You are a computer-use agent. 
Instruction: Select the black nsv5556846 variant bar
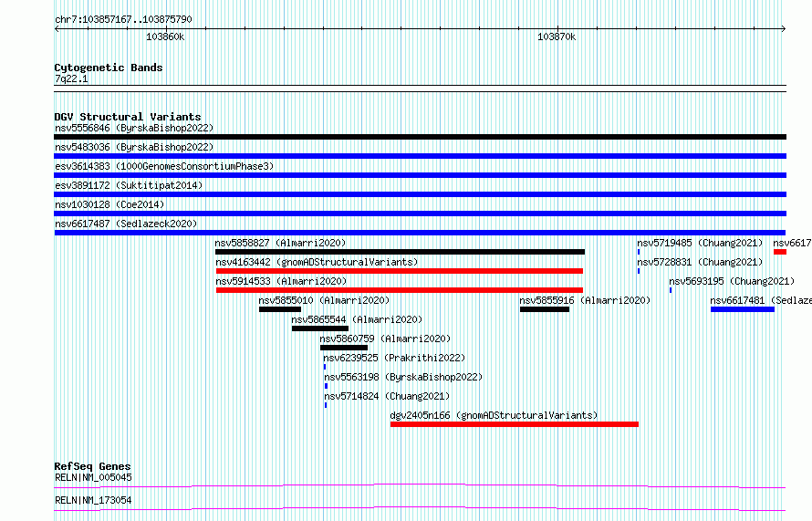click(420, 137)
